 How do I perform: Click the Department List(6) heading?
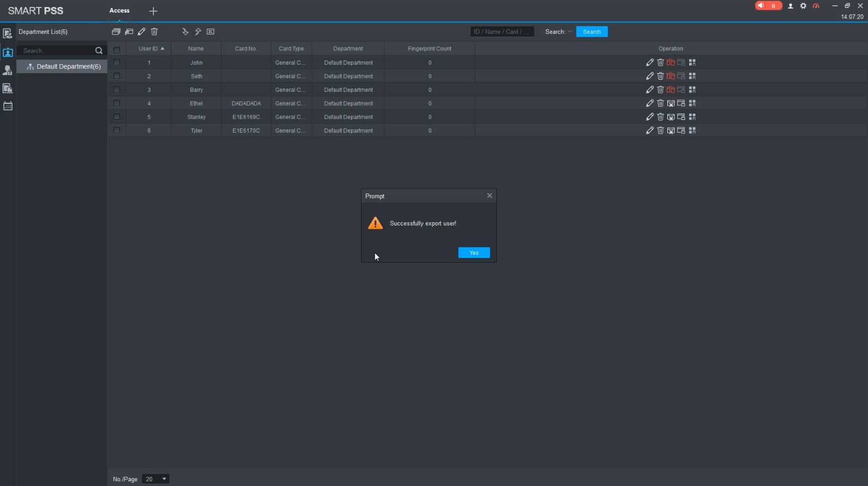point(43,32)
